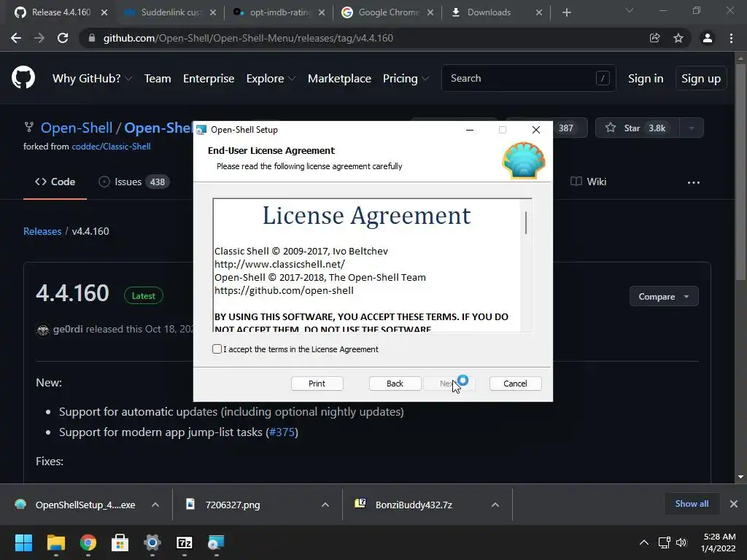The height and width of the screenshot is (560, 747).
Task: Click the Chrome taskbar icon
Action: (x=88, y=542)
